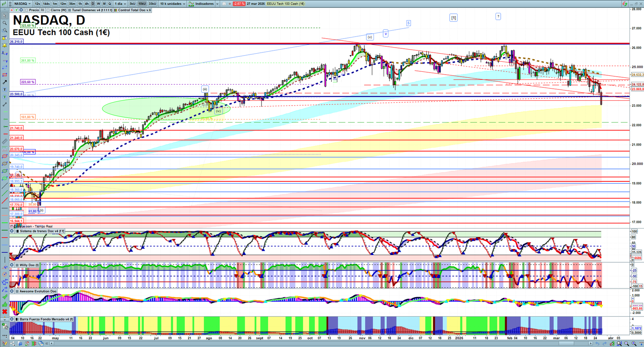Click the 5kU units button
Image resolution: width=644 pixels, height=347 pixels.
(x=132, y=4)
